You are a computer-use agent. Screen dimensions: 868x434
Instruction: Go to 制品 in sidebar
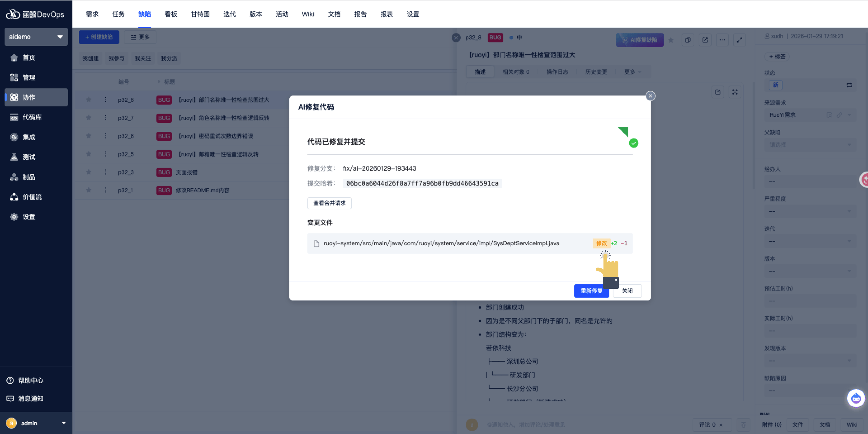coord(29,177)
